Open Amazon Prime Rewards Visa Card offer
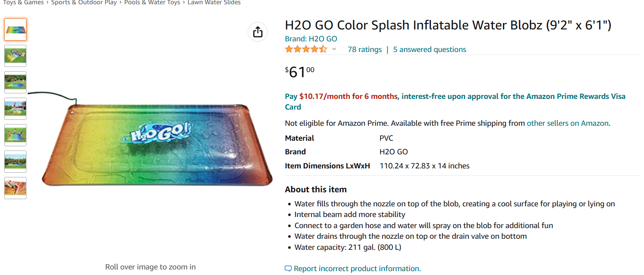Viewport: 644px width, 275px height. pyautogui.click(x=455, y=101)
